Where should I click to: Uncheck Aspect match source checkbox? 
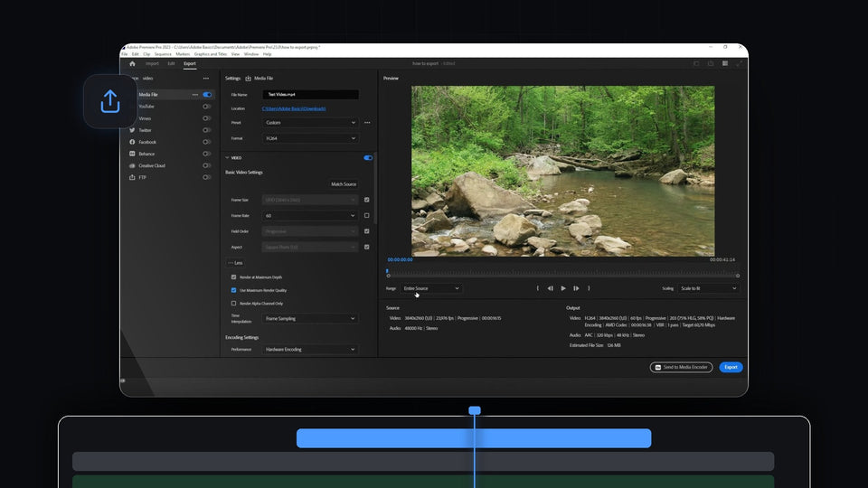pos(366,248)
